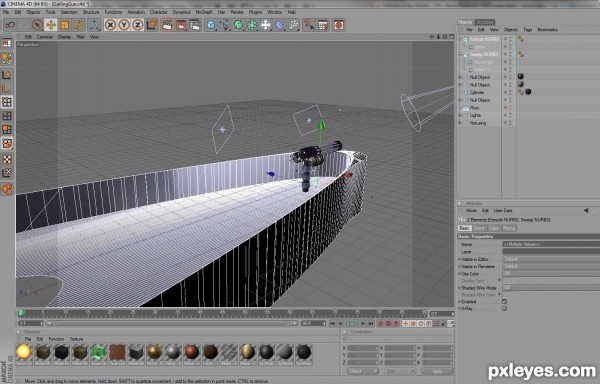Switch to Points mode in the left sidebar
The width and height of the screenshot is (600, 384).
coord(7,101)
